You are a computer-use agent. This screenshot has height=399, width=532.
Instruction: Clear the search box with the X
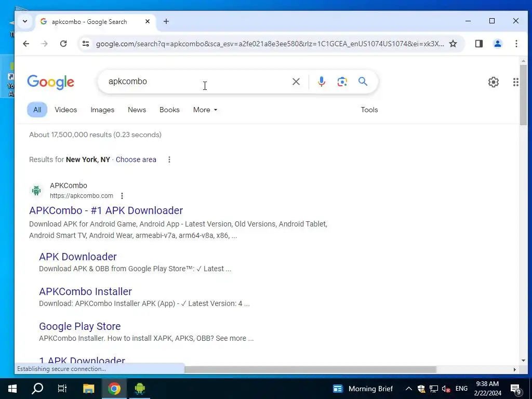pos(296,82)
